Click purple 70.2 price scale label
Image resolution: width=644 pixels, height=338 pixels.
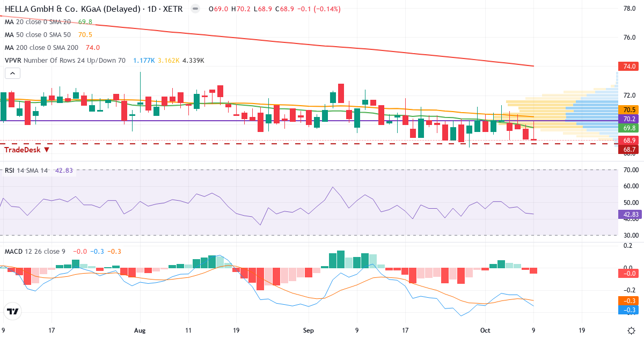tap(628, 119)
